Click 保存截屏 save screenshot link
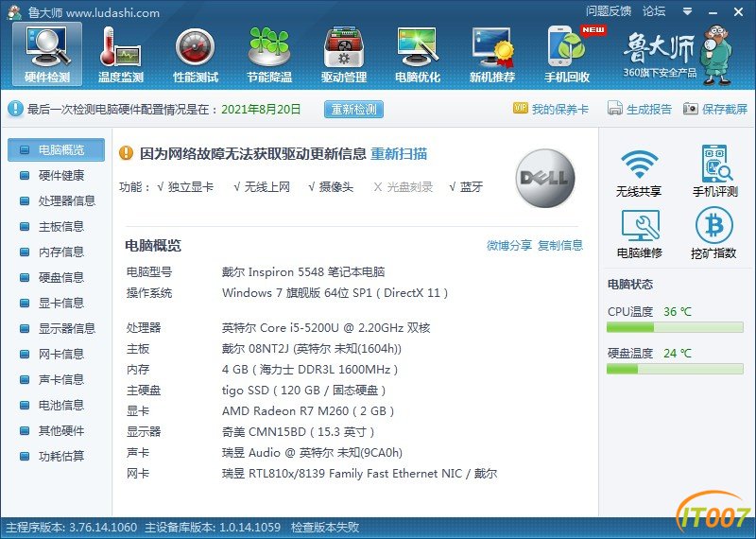The height and width of the screenshot is (539, 756). coord(725,109)
